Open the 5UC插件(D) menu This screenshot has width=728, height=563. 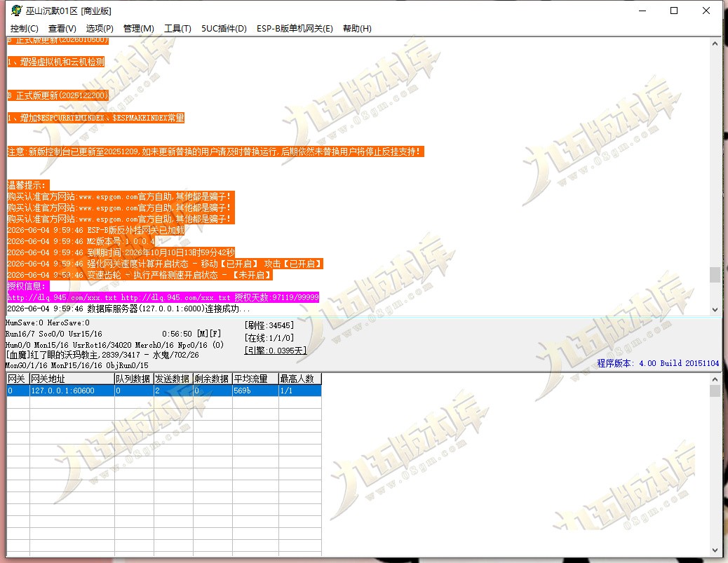coord(224,28)
